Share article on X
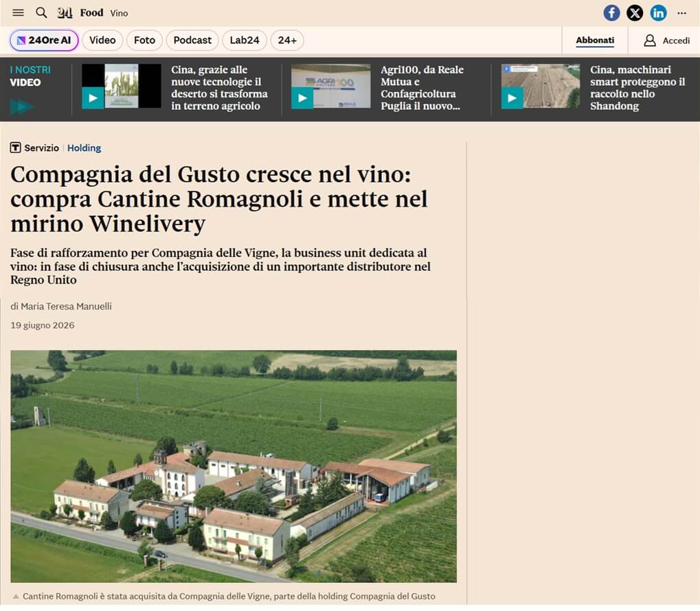This screenshot has width=700, height=611. coord(635,12)
